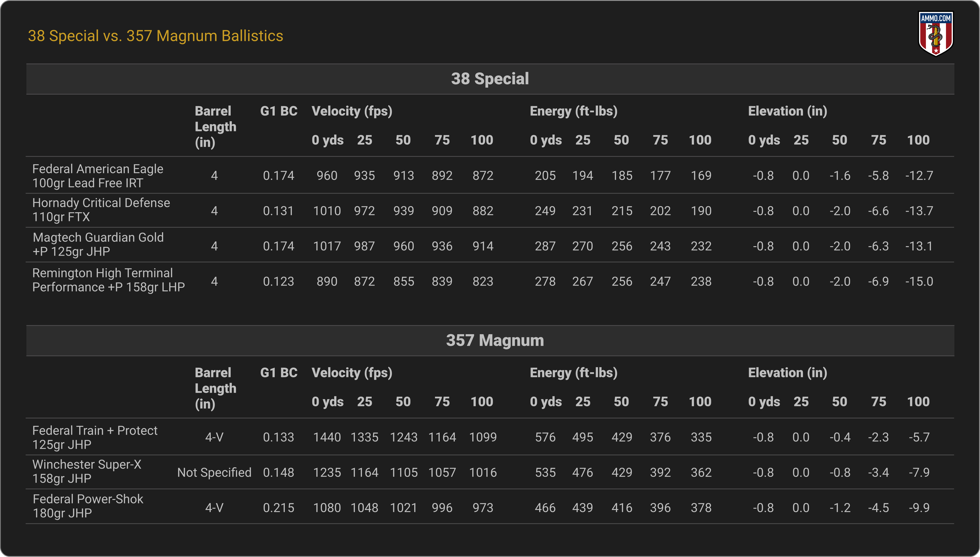The image size is (980, 557).
Task: Select 'Not Specified' barrel length for Winchester Super-X
Action: click(x=214, y=473)
